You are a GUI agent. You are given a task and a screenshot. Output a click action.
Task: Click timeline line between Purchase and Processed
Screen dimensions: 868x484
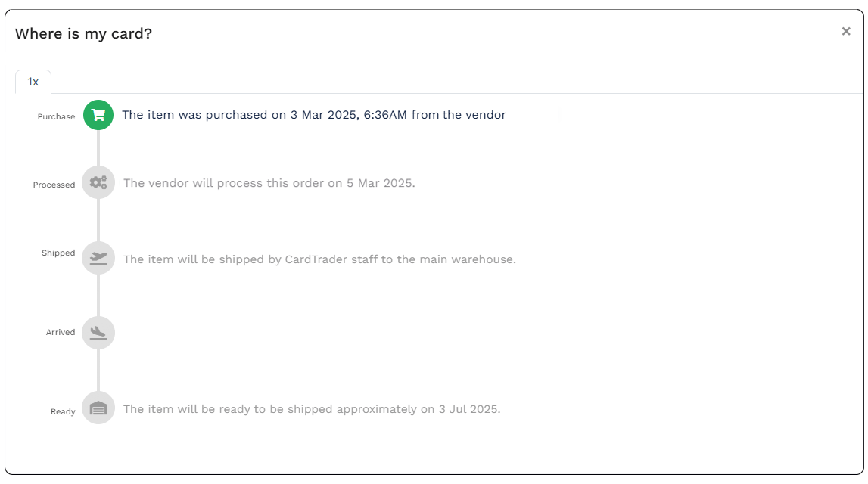[x=98, y=148]
